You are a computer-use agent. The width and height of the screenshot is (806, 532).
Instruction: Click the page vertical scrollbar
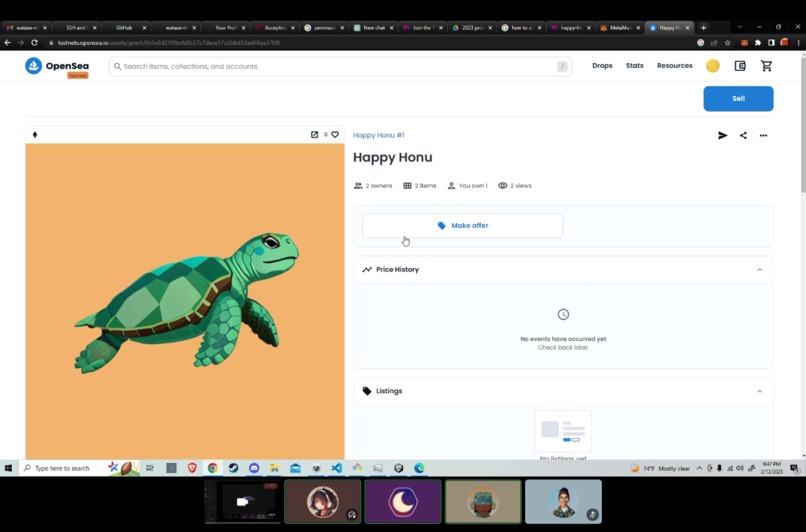802,123
